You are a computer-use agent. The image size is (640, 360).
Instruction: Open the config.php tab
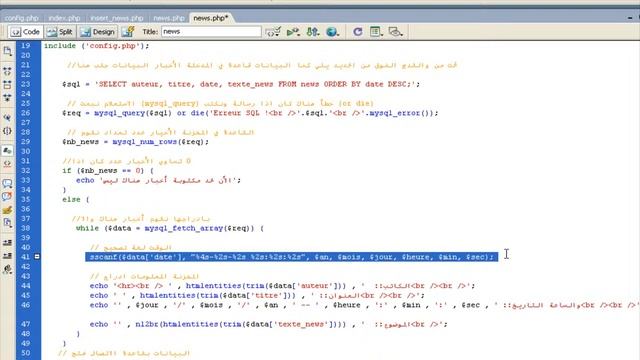click(21, 18)
